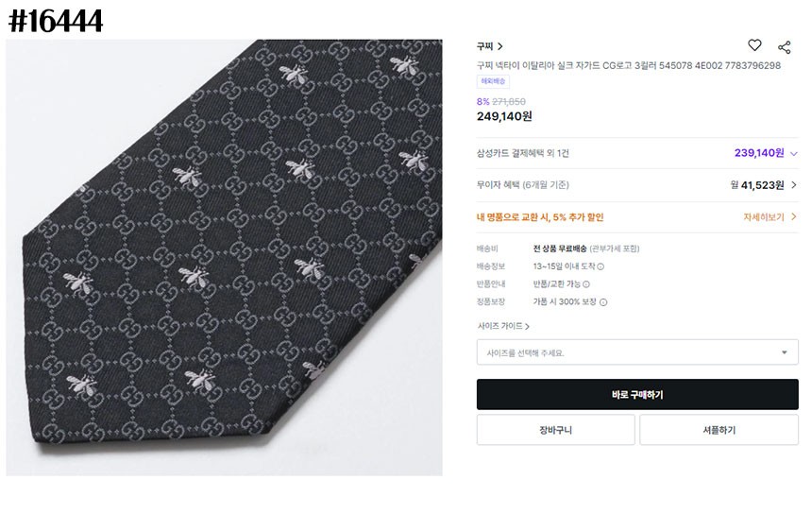Click the 239,140원 card price
Image resolution: width=812 pixels, height=514 pixels.
759,153
